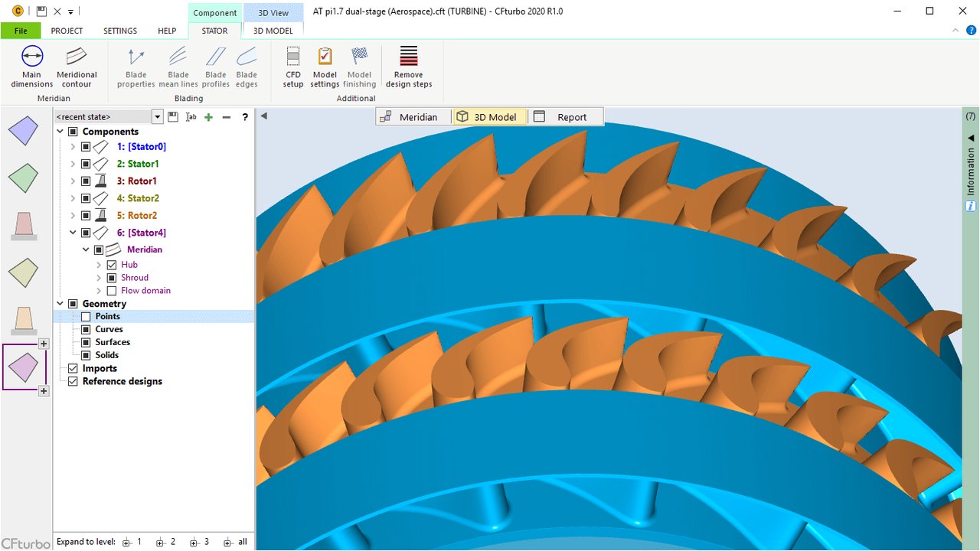
Task: Uncheck the Hub visibility checkbox
Action: pos(112,265)
